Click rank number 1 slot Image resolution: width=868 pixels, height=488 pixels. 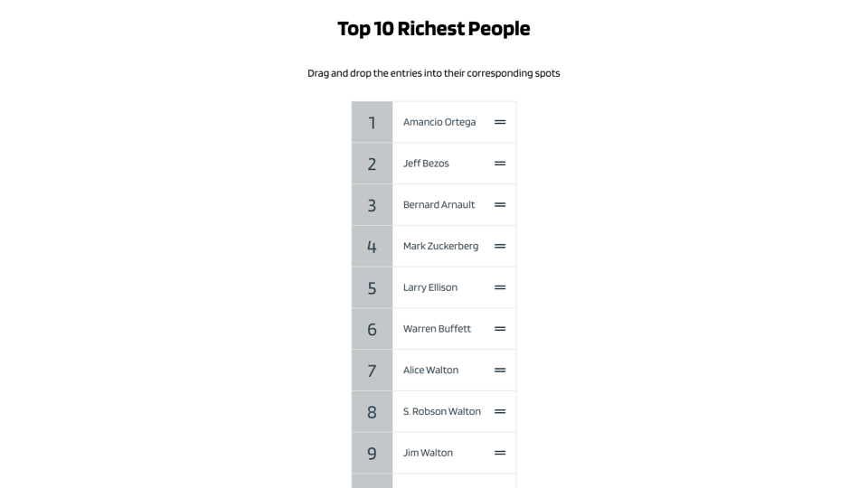coord(372,122)
